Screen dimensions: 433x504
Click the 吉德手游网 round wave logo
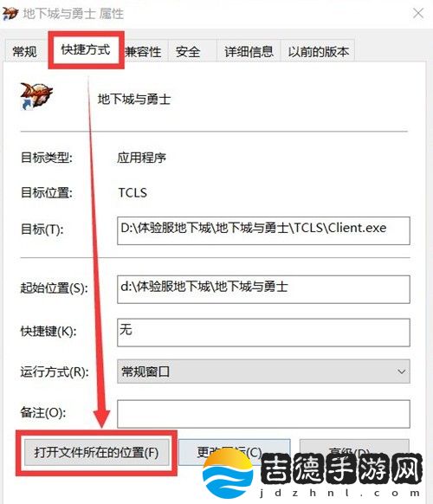(x=228, y=474)
